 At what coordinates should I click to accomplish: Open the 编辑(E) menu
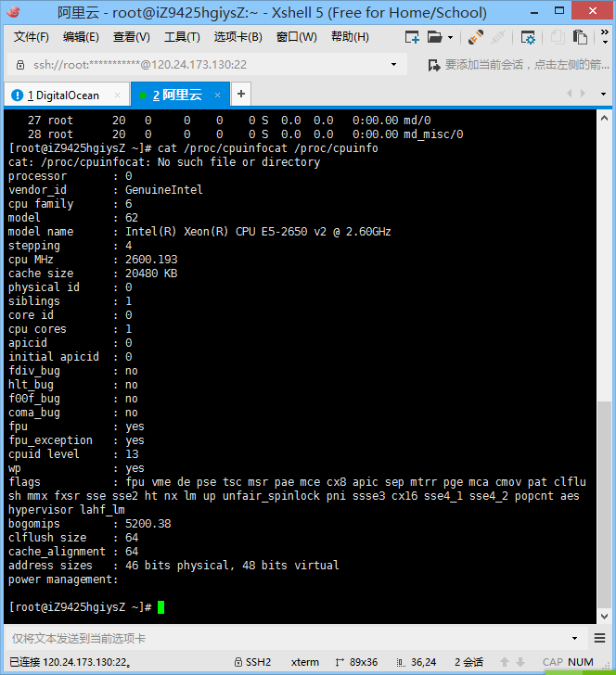[x=81, y=37]
